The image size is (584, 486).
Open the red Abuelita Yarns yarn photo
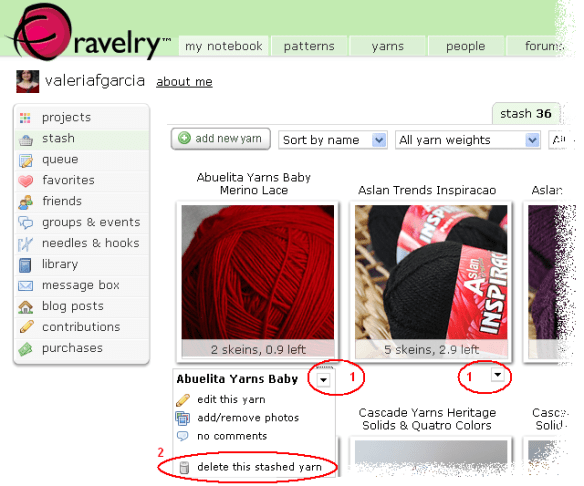point(258,272)
